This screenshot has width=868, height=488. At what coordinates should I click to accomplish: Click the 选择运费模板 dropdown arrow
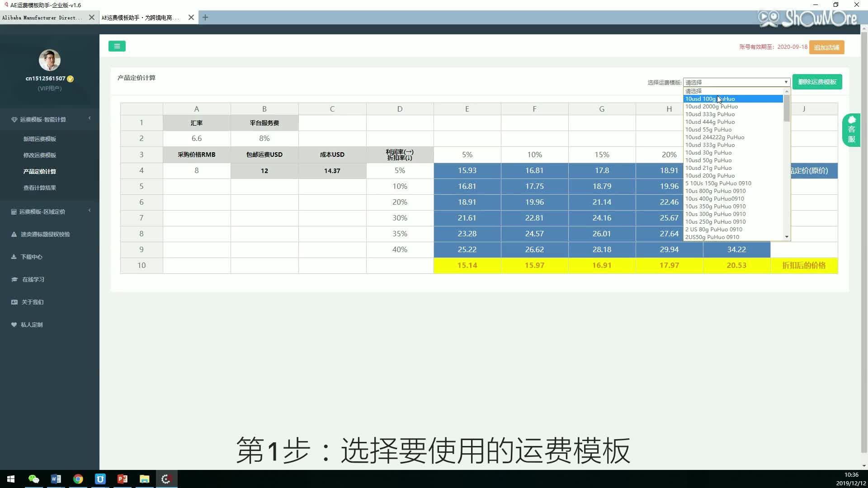[786, 82]
